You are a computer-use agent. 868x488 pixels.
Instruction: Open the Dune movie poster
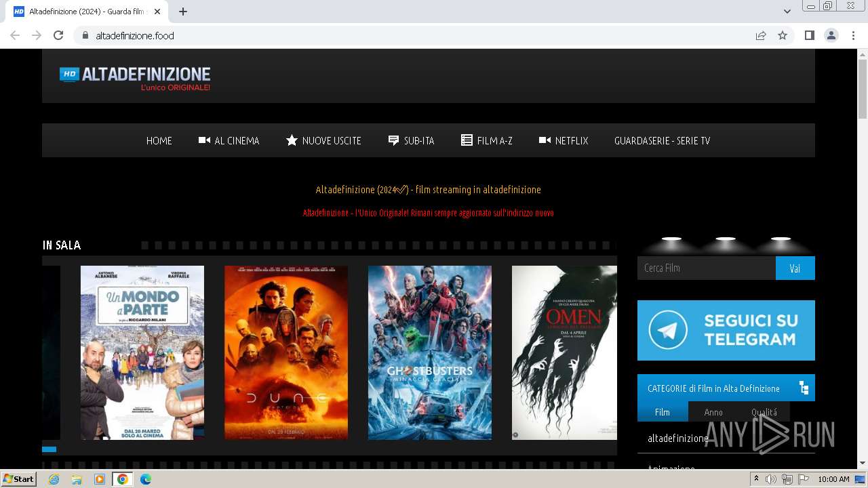286,352
